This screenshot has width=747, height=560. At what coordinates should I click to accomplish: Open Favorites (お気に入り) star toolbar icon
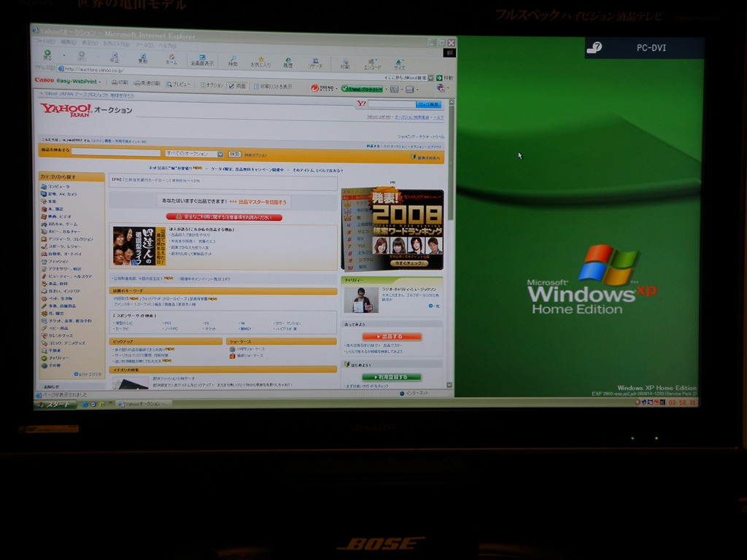click(x=260, y=62)
